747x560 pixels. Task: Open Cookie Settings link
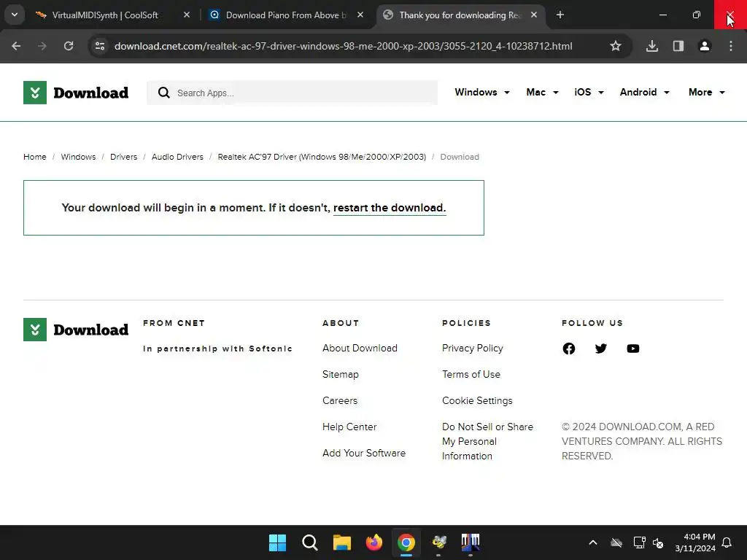point(477,400)
